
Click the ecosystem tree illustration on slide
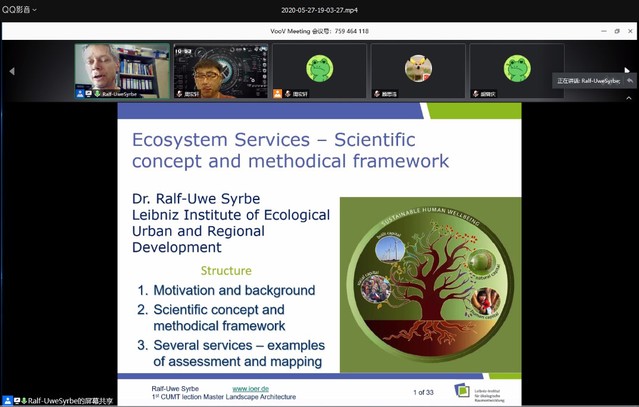(x=429, y=284)
